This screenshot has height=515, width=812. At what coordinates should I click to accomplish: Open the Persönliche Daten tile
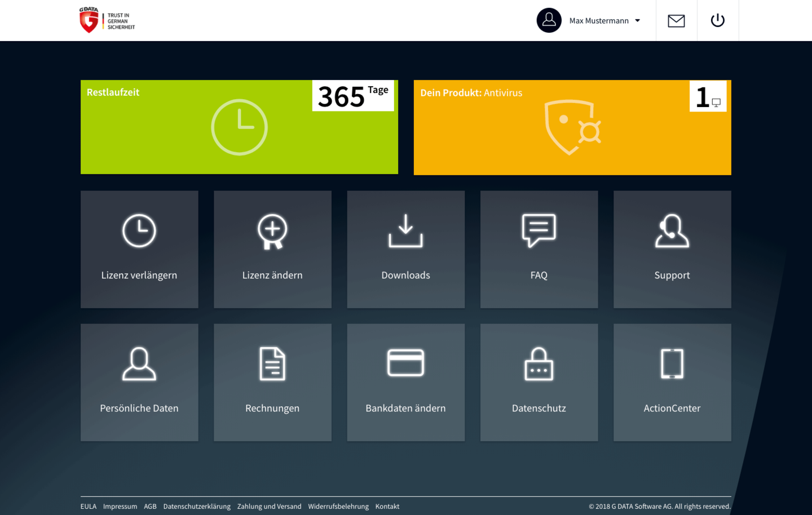139,382
